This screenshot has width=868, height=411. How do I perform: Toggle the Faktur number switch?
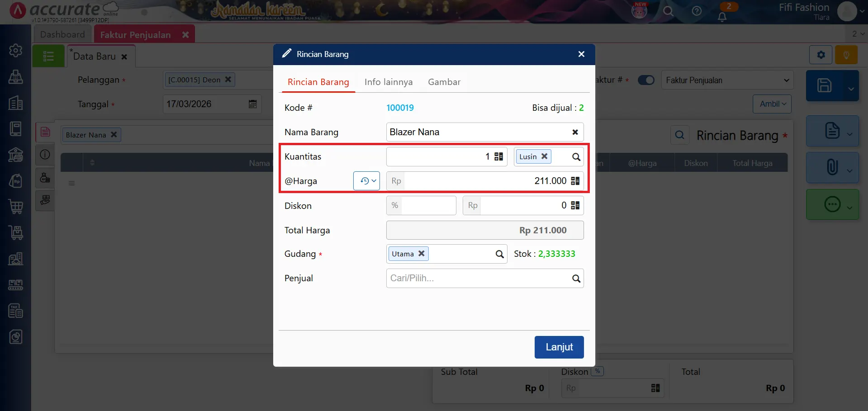pos(646,80)
